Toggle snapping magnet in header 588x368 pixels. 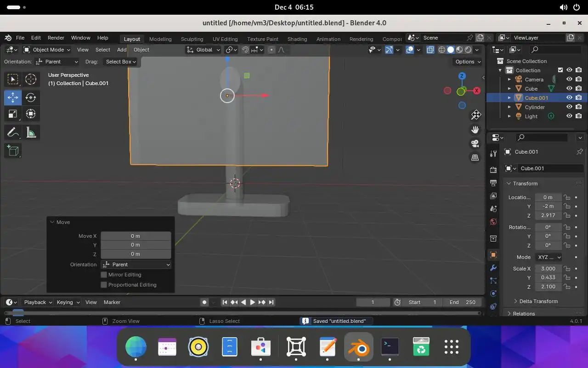coord(245,50)
